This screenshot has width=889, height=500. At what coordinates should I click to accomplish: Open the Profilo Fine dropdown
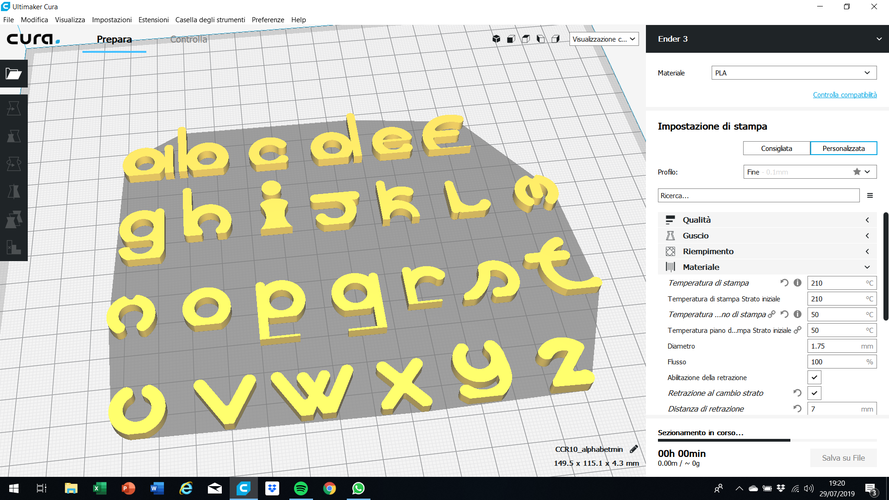click(810, 172)
